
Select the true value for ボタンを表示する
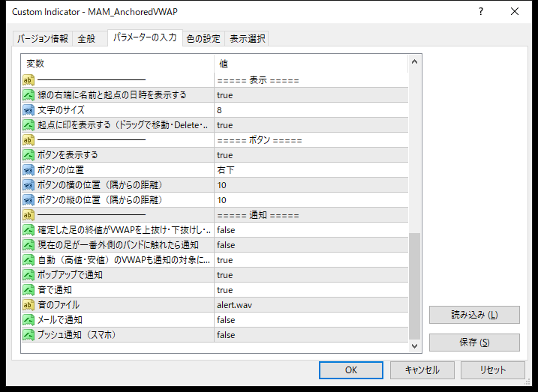coord(311,155)
